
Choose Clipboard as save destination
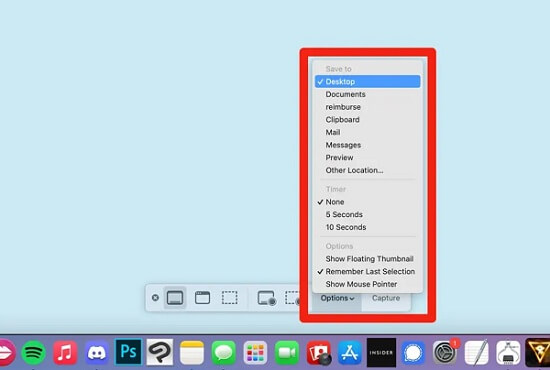[368, 120]
